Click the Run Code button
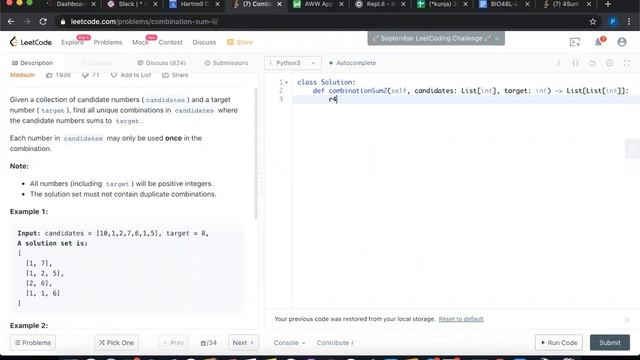 coord(559,342)
